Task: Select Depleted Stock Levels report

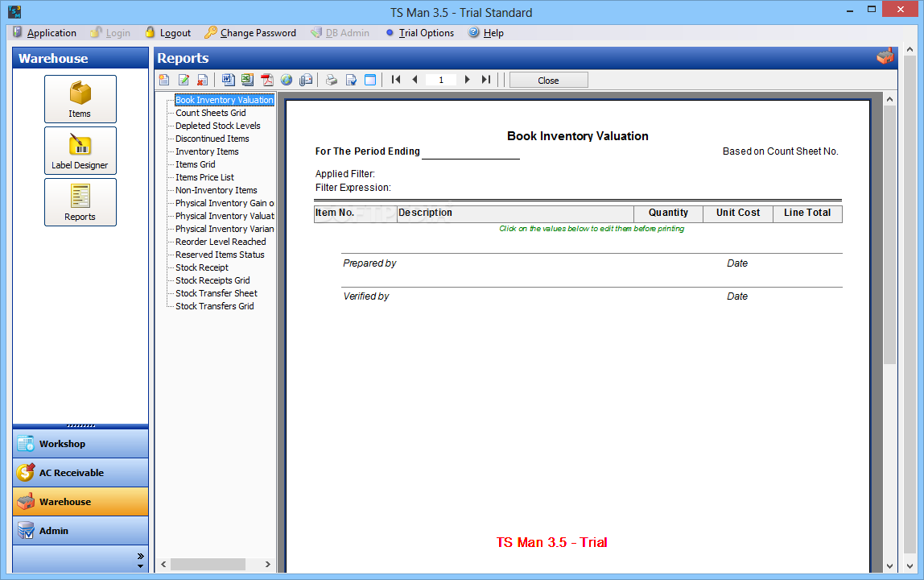Action: click(x=217, y=126)
